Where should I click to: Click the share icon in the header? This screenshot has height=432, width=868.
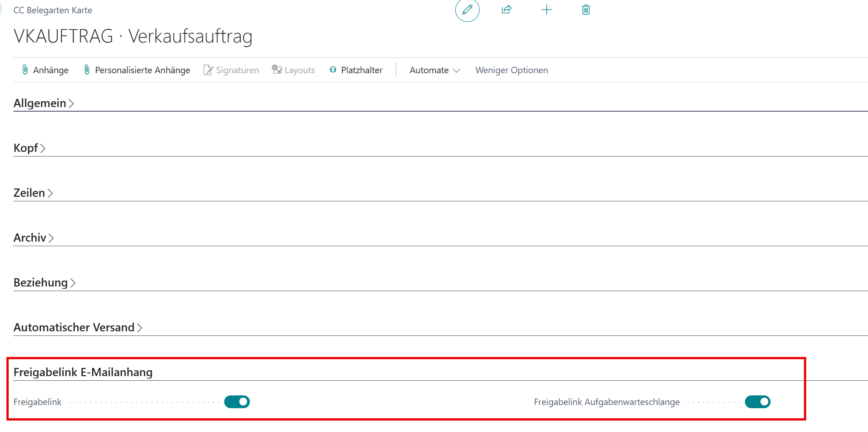pos(507,10)
